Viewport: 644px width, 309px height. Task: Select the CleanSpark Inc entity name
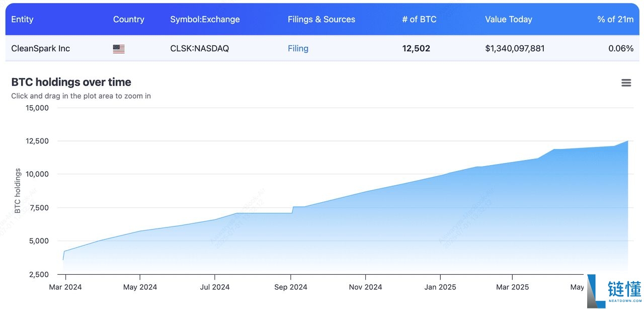coord(41,49)
